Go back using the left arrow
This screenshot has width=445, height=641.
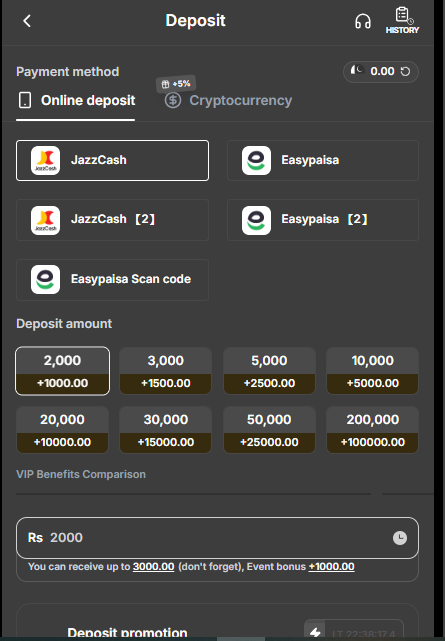point(27,21)
